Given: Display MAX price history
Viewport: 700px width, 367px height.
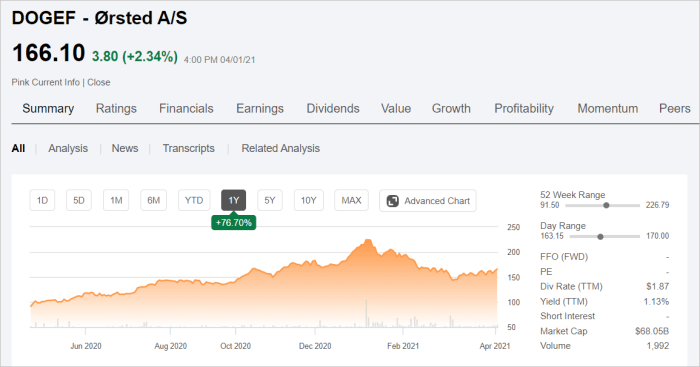Looking at the screenshot, I should [351, 200].
